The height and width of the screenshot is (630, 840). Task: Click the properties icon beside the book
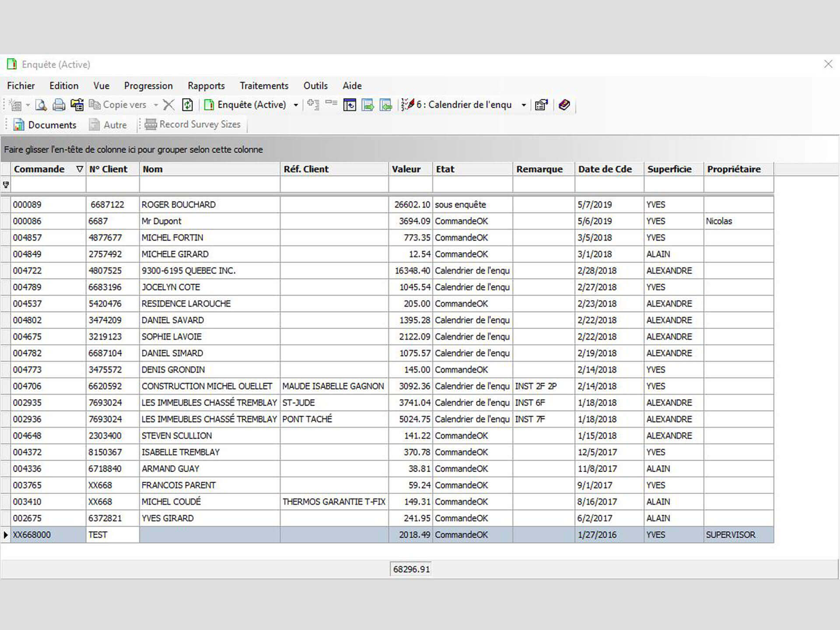coord(541,105)
